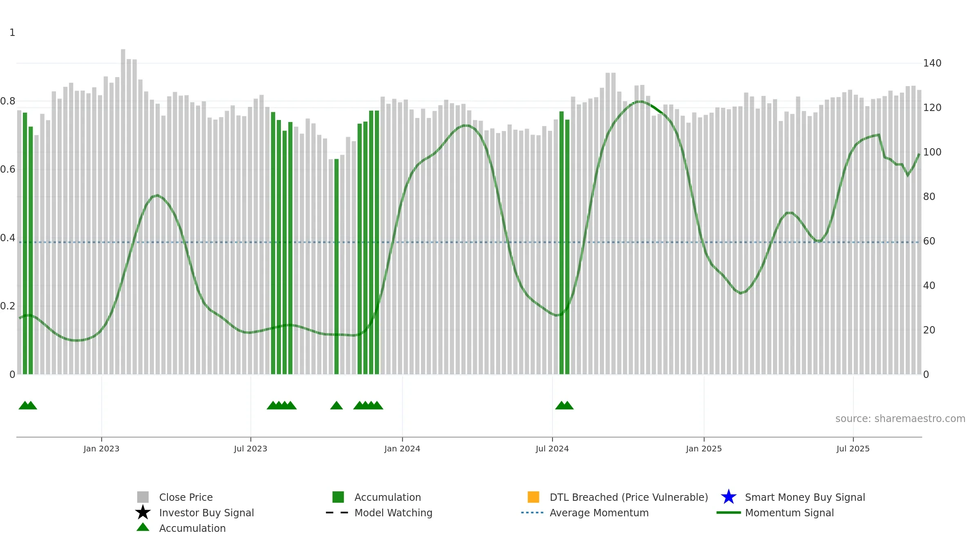The image size is (980, 551).
Task: Toggle the Momentum Signal legend label
Action: pyautogui.click(x=789, y=513)
